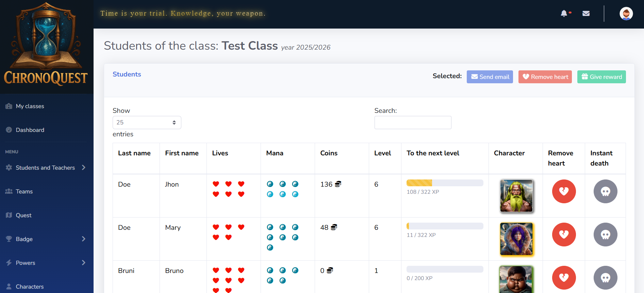Open the Show entries dropdown
The width and height of the screenshot is (644, 293).
[147, 122]
